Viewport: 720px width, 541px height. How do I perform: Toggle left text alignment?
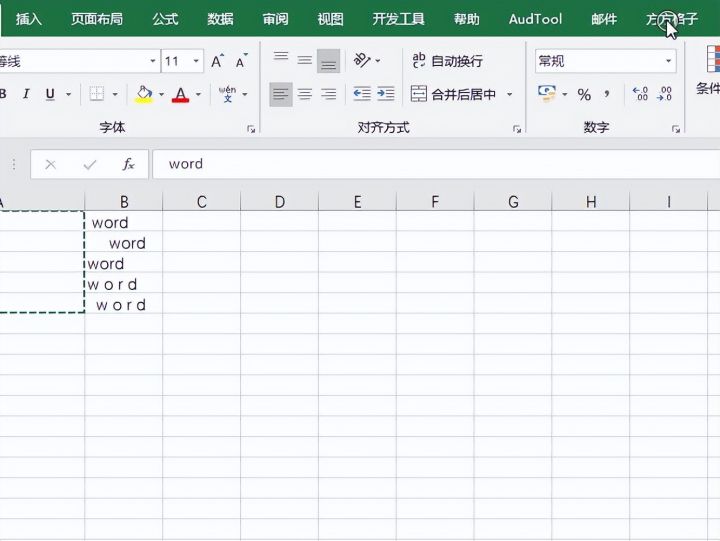click(281, 94)
